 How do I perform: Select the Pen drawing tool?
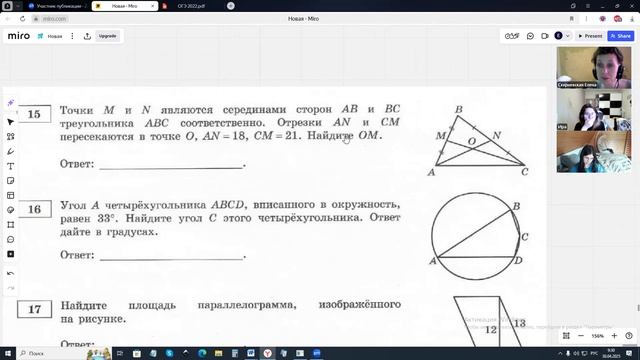(11, 151)
